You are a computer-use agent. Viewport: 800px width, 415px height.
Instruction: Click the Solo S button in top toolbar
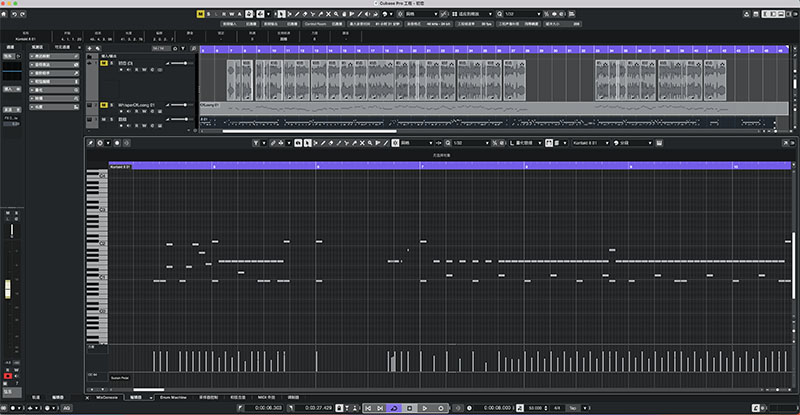208,14
